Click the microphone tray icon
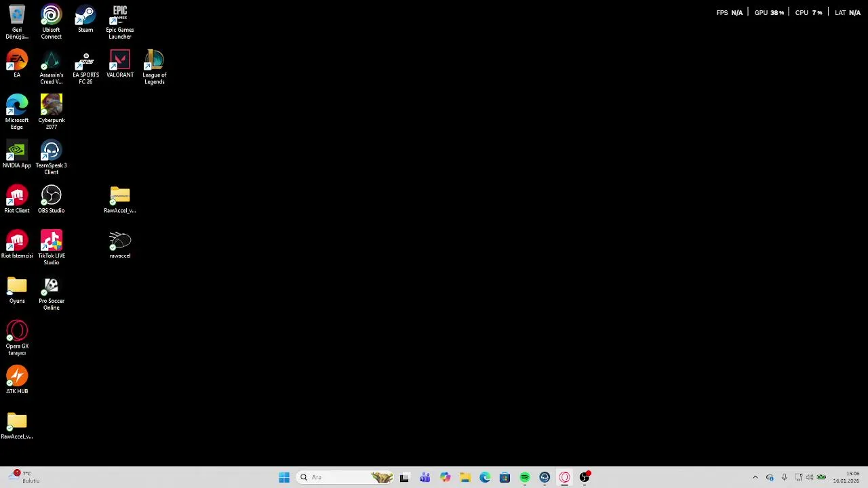The width and height of the screenshot is (868, 488). click(x=784, y=478)
